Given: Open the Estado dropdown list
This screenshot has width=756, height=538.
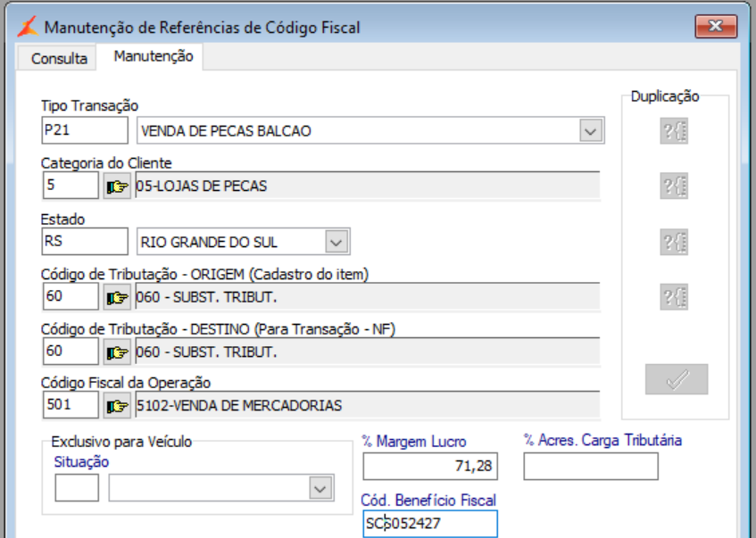Looking at the screenshot, I should (x=336, y=242).
